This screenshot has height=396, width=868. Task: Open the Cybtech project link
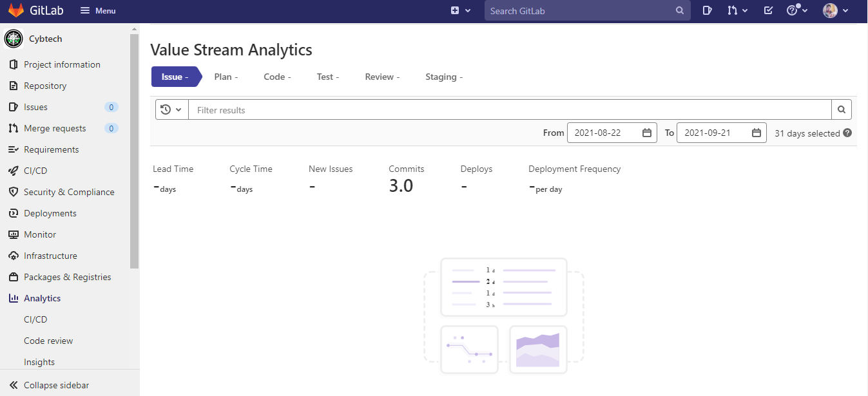[x=46, y=39]
